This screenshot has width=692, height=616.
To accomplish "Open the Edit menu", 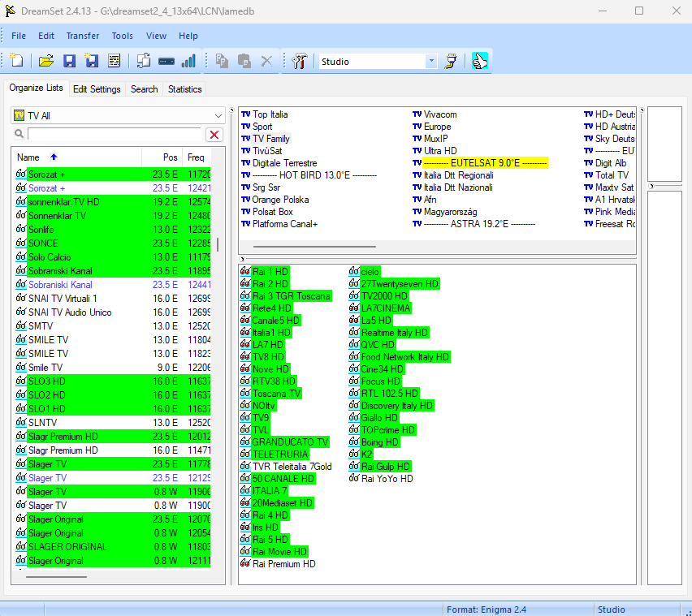I will (46, 36).
